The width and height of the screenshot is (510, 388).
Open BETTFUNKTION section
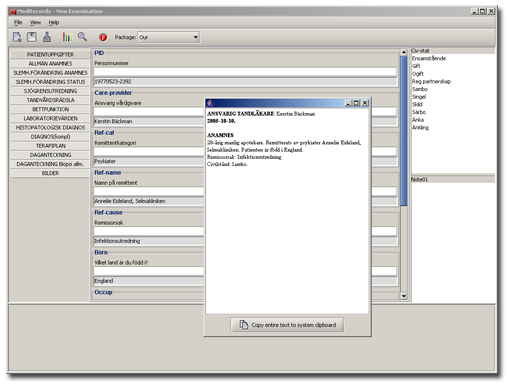pos(50,109)
